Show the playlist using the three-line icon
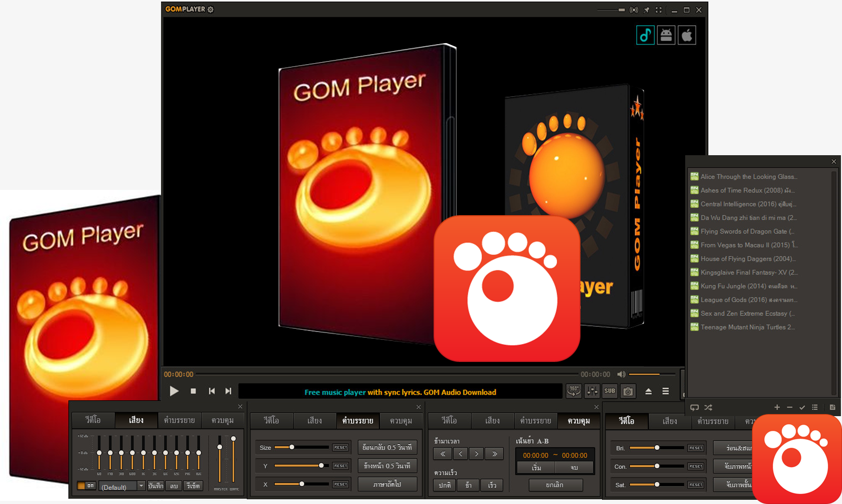 coord(666,391)
